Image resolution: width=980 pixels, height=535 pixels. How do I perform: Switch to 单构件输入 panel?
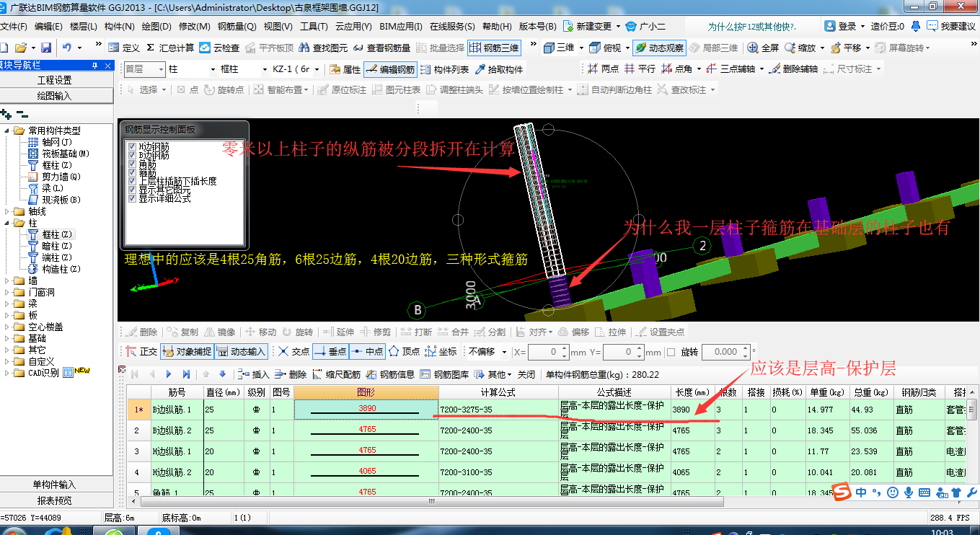[x=56, y=485]
